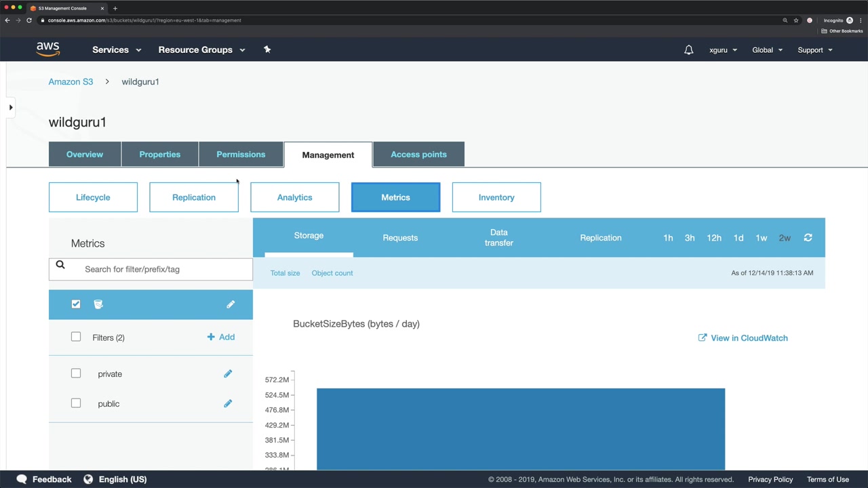The width and height of the screenshot is (868, 488).
Task: Click the pin shortcuts icon in AWS navbar
Action: 267,49
